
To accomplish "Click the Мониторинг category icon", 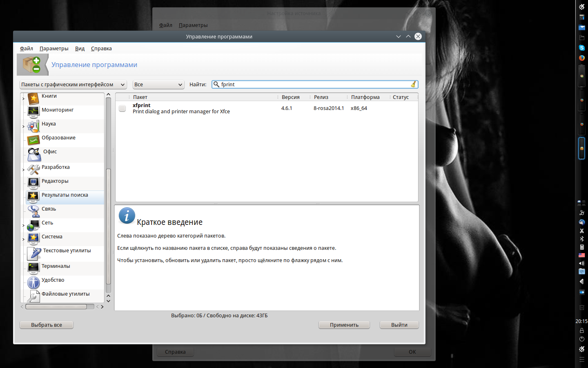I will pyautogui.click(x=33, y=111).
